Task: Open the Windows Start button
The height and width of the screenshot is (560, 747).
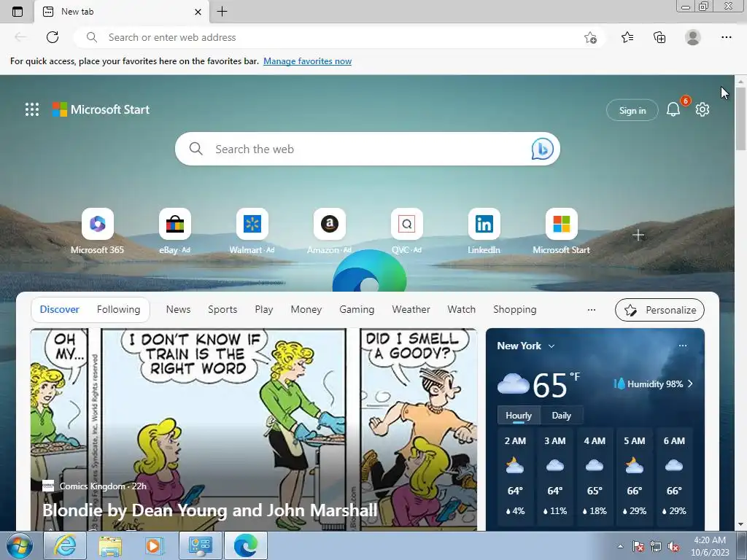Action: click(20, 545)
